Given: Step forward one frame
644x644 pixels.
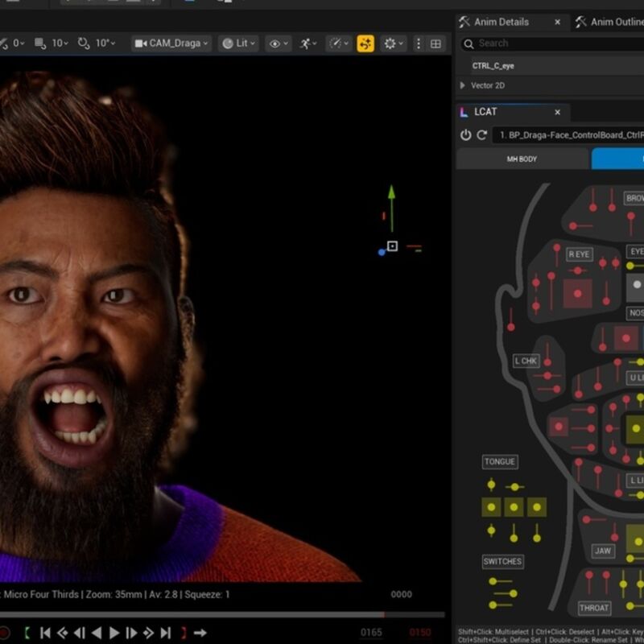Looking at the screenshot, I should pos(131,633).
